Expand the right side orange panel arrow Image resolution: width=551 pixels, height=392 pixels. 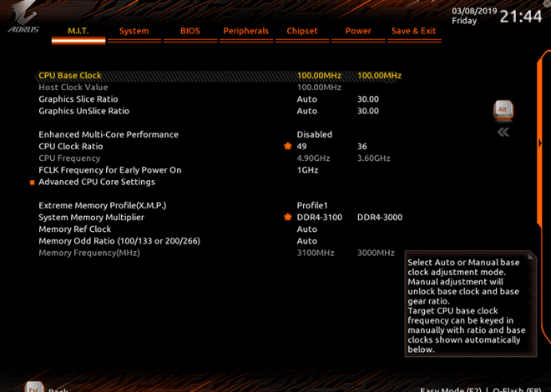click(540, 143)
